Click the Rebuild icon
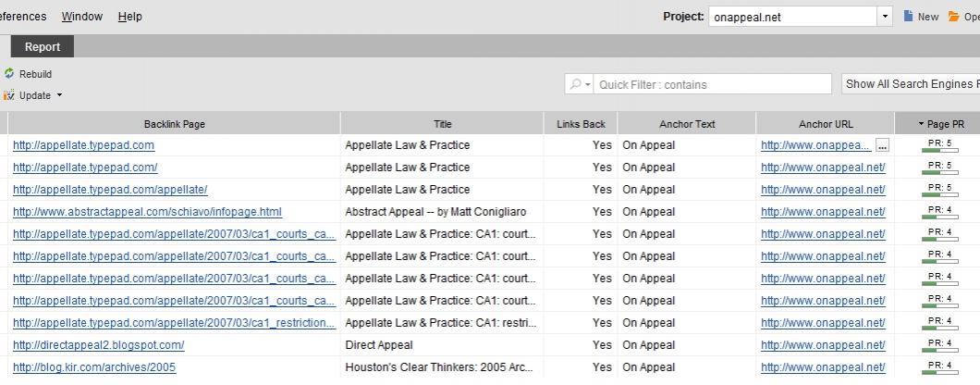Image resolution: width=980 pixels, height=385 pixels. click(9, 74)
